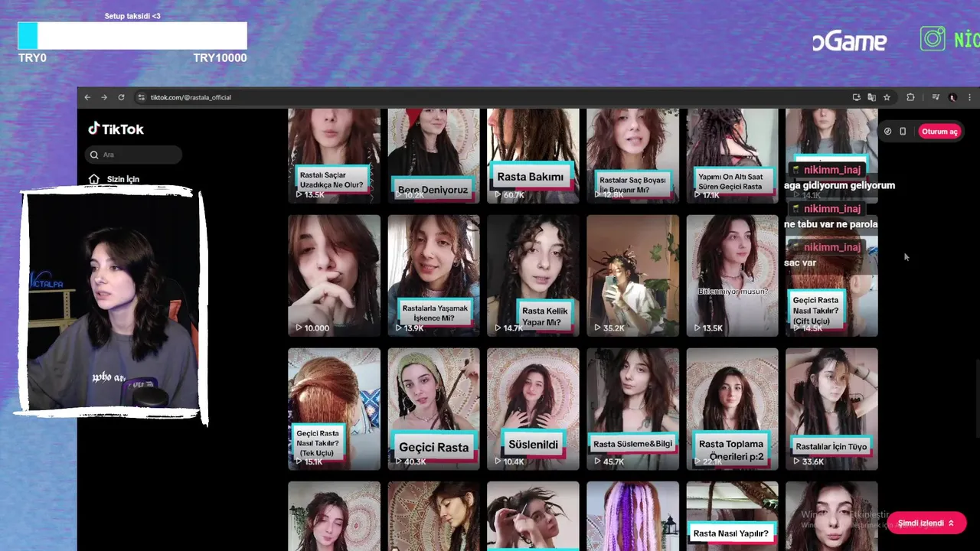The height and width of the screenshot is (551, 980).
Task: Click the phone app icon beside Oturum aç
Action: click(903, 132)
